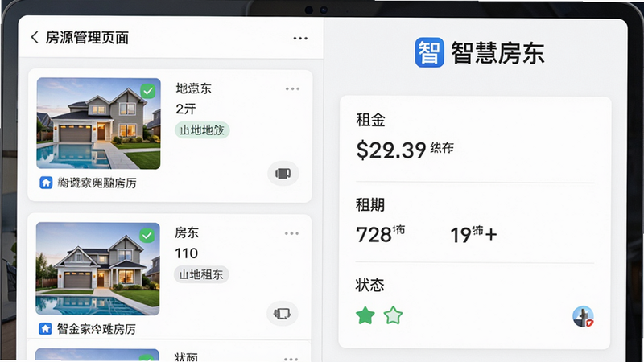Open options for the 地震东 listing card

(292, 88)
